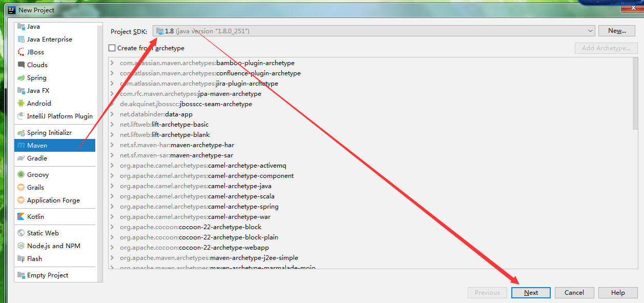Image resolution: width=644 pixels, height=303 pixels.
Task: Select cocoon-22-archetype-block row
Action: [x=370, y=227]
